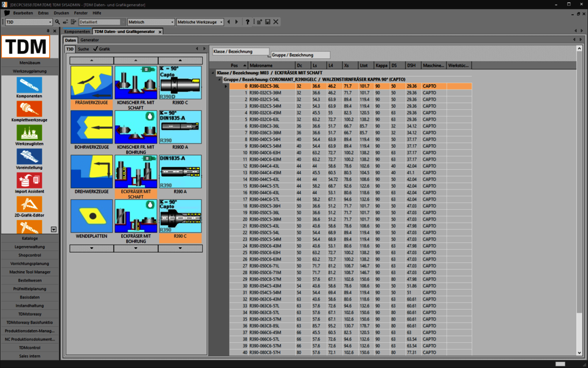The height and width of the screenshot is (368, 588).
Task: Select the BOHRWERKZEUGE tool class thumbnail
Action: coord(91,127)
